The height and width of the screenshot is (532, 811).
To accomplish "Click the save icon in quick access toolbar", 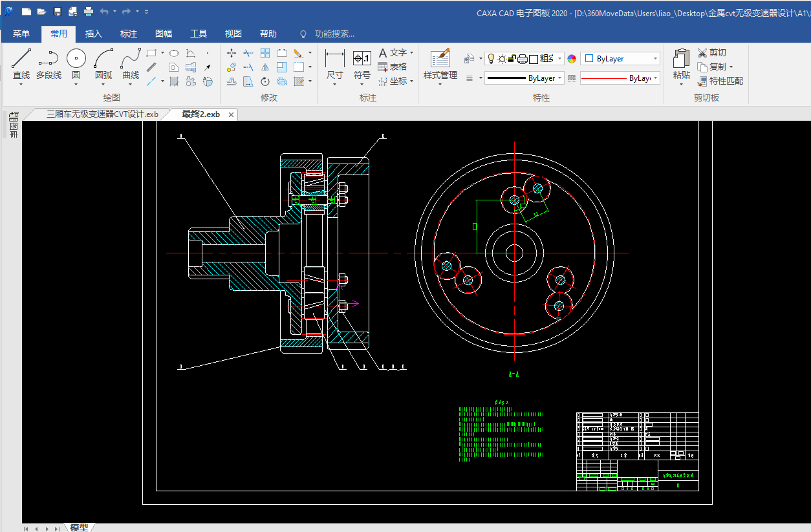I will tap(58, 12).
